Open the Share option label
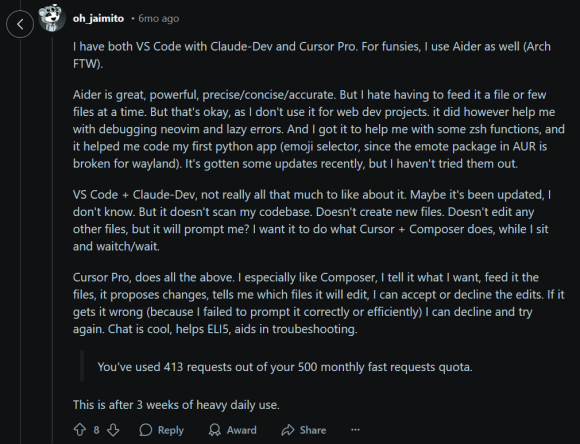This screenshot has height=444, width=580. (313, 430)
